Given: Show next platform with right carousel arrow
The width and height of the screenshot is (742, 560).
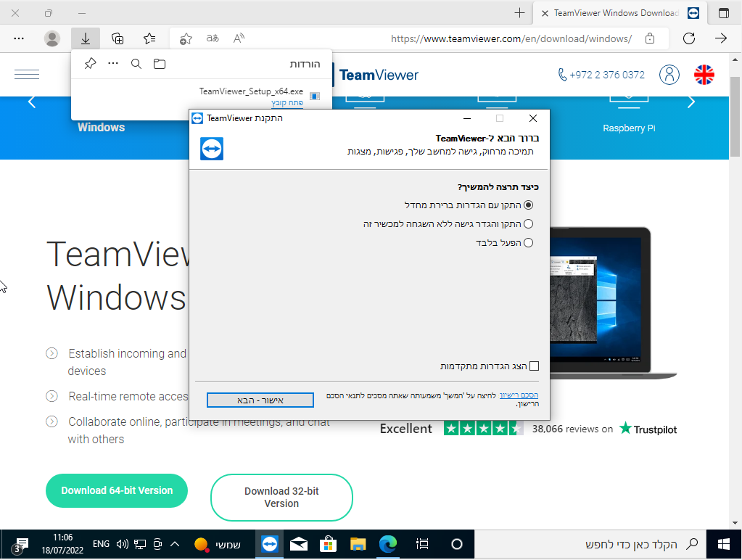Looking at the screenshot, I should pos(691,102).
